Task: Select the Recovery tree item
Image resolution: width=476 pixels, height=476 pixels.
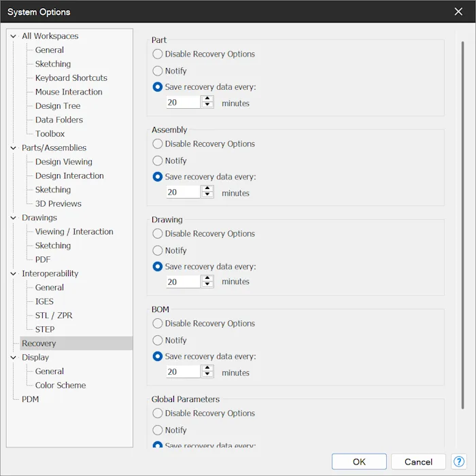Action: pos(76,343)
